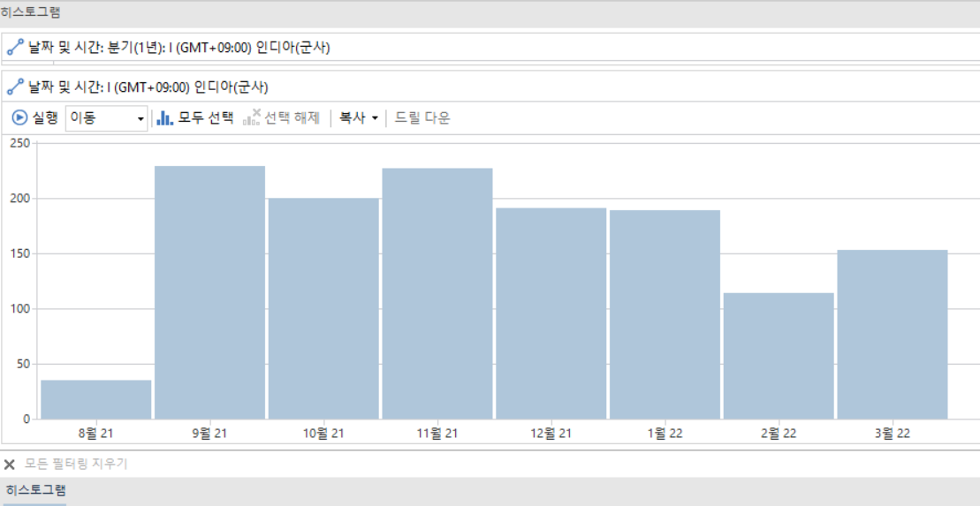The width and height of the screenshot is (980, 506).
Task: Open the 이동 combo box
Action: pyautogui.click(x=106, y=118)
